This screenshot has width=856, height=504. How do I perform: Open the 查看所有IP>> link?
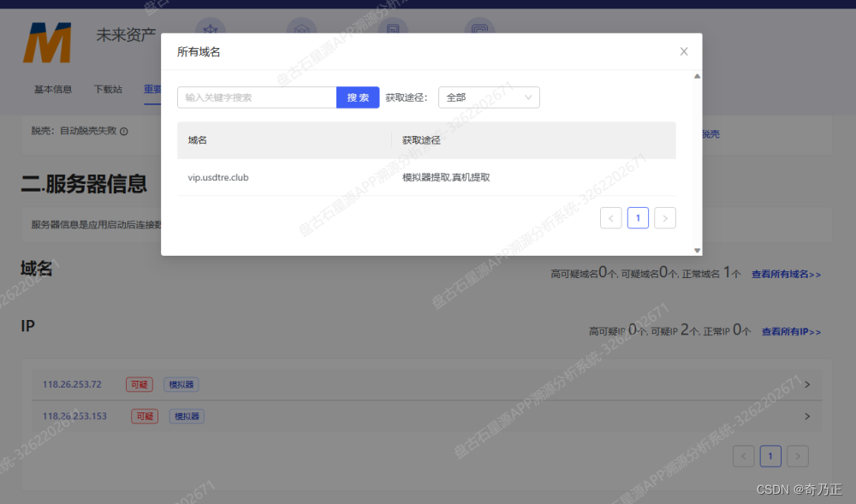(x=791, y=332)
